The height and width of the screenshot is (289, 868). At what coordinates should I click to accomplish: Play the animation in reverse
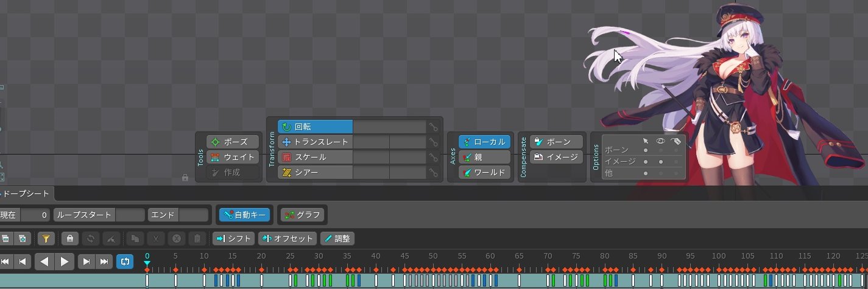click(x=44, y=262)
